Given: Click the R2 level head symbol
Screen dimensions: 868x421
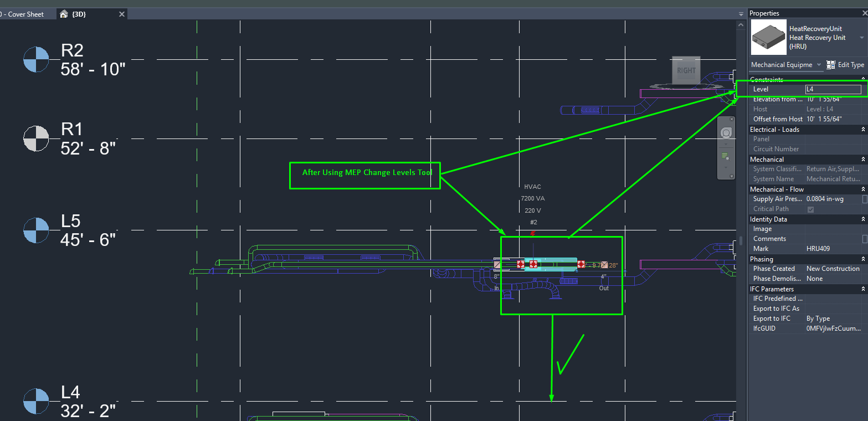Looking at the screenshot, I should (x=37, y=59).
